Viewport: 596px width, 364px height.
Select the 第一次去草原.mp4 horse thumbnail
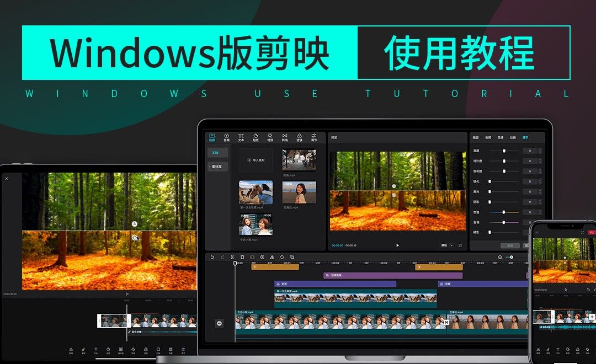pos(256,192)
